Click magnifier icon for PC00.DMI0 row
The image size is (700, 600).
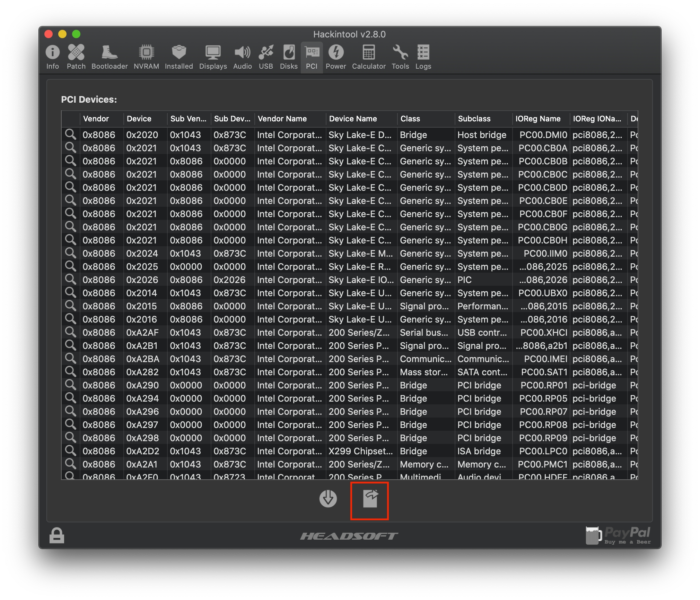point(71,135)
